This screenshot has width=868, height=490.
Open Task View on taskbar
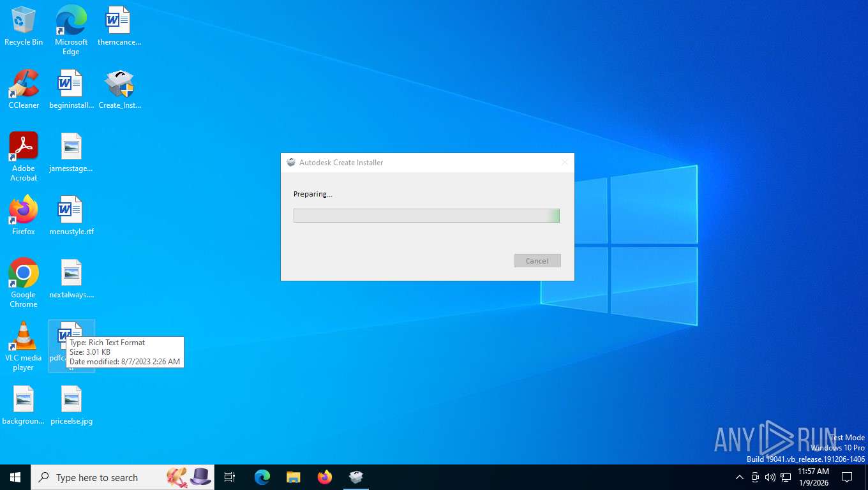tap(230, 477)
